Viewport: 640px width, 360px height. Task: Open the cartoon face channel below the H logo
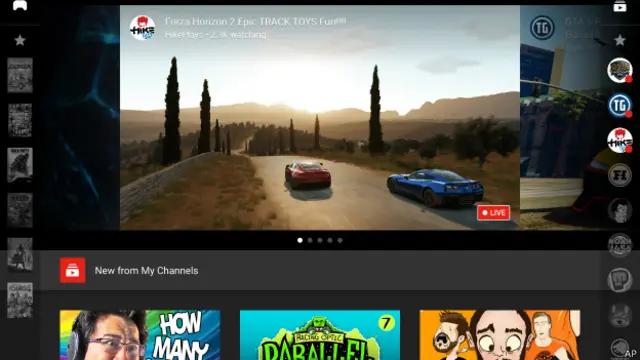620,210
